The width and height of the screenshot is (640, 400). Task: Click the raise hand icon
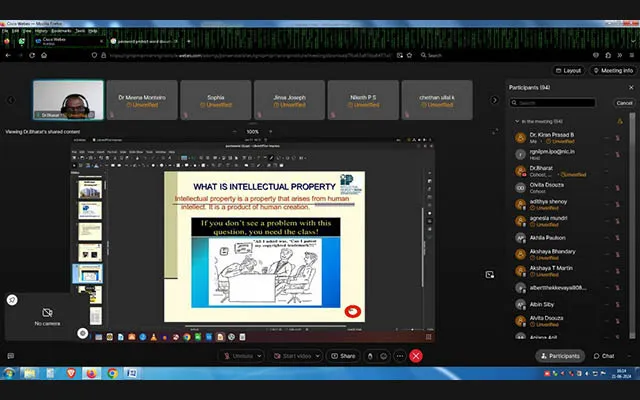(370, 356)
